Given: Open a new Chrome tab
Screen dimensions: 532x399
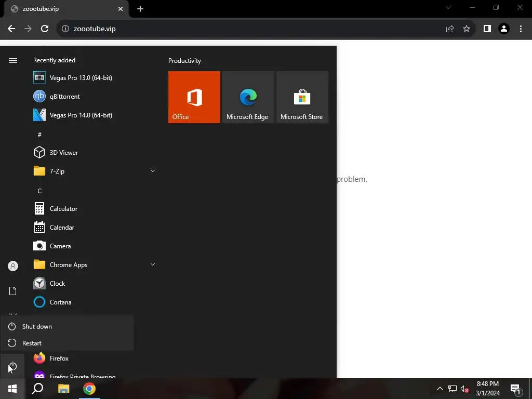Looking at the screenshot, I should pyautogui.click(x=140, y=9).
